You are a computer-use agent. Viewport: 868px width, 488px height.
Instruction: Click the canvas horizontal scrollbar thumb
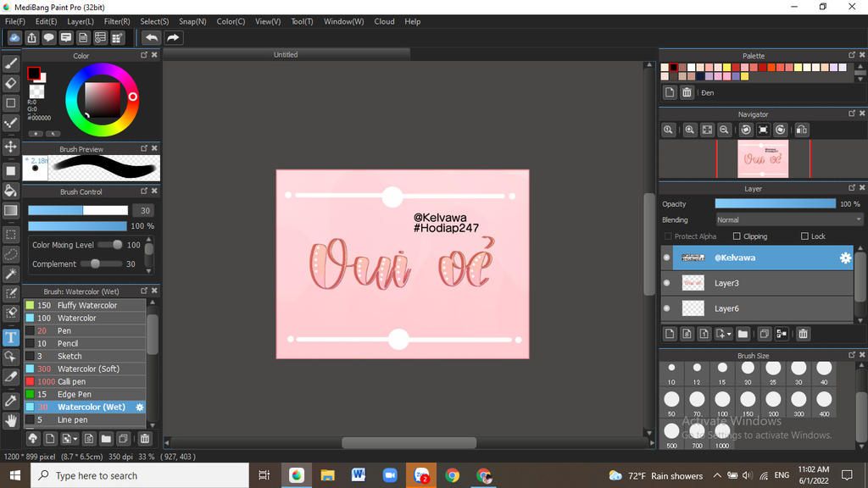(409, 442)
